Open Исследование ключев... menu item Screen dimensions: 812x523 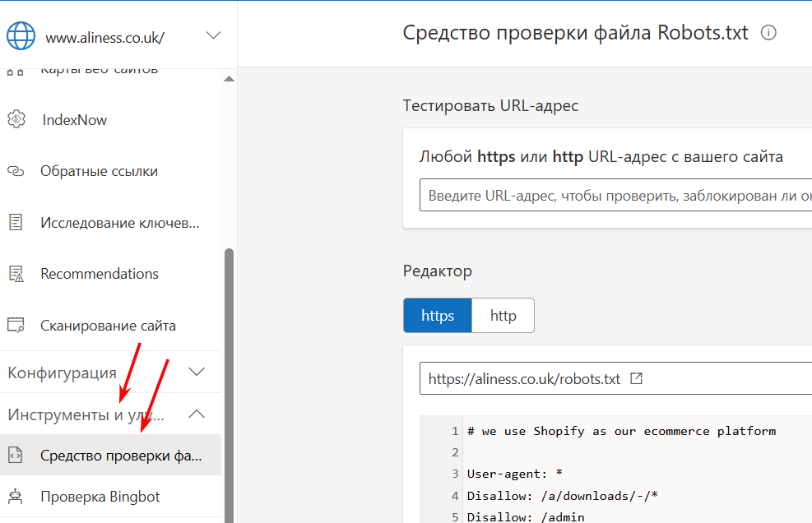119,223
